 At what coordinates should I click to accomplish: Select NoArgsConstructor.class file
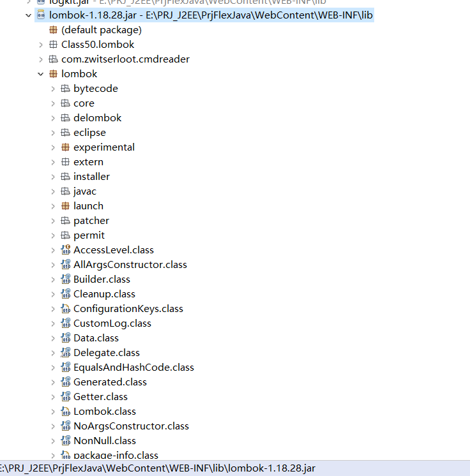(131, 426)
